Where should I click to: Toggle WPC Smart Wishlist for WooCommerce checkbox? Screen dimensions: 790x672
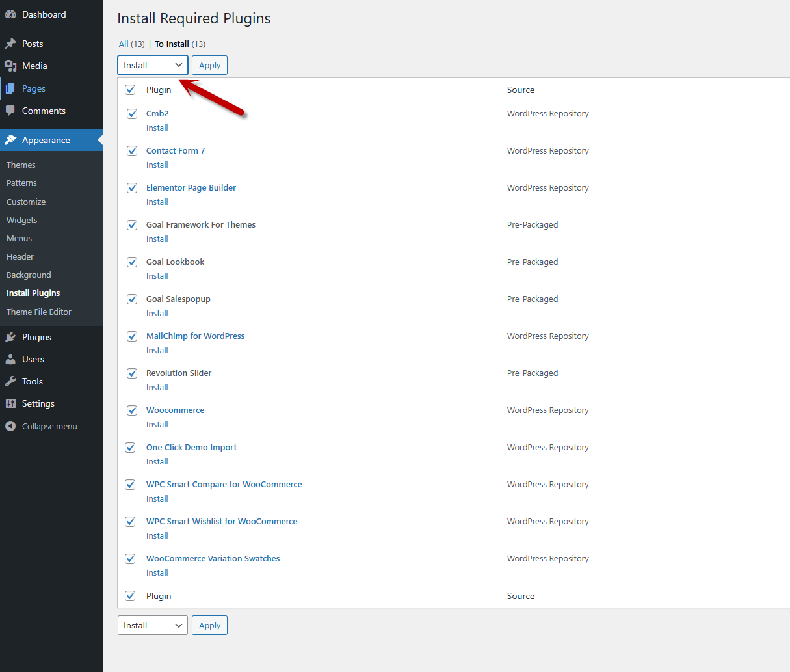130,522
